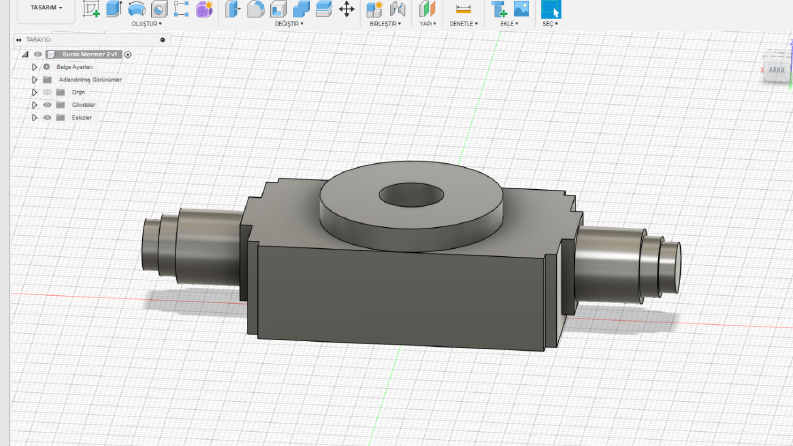Screen dimensions: 793x446
Task: Select the Joint tool icon
Action: pyautogui.click(x=398, y=9)
